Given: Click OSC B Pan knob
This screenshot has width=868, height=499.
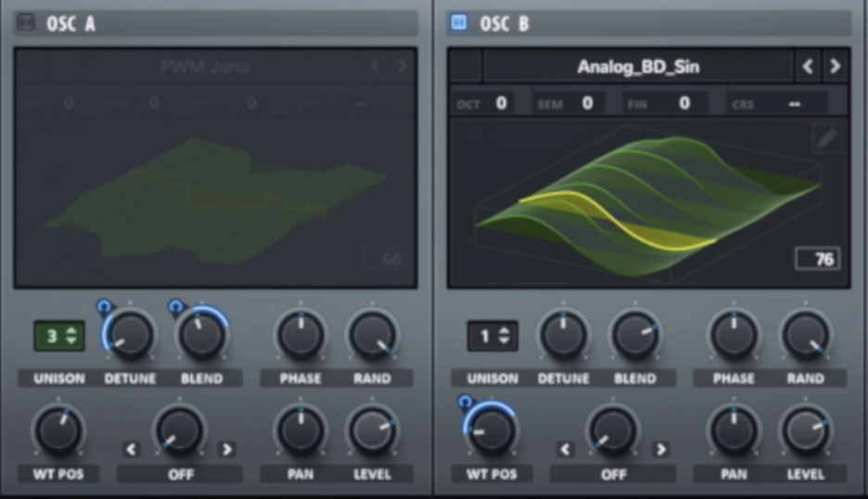Looking at the screenshot, I should coord(734,431).
